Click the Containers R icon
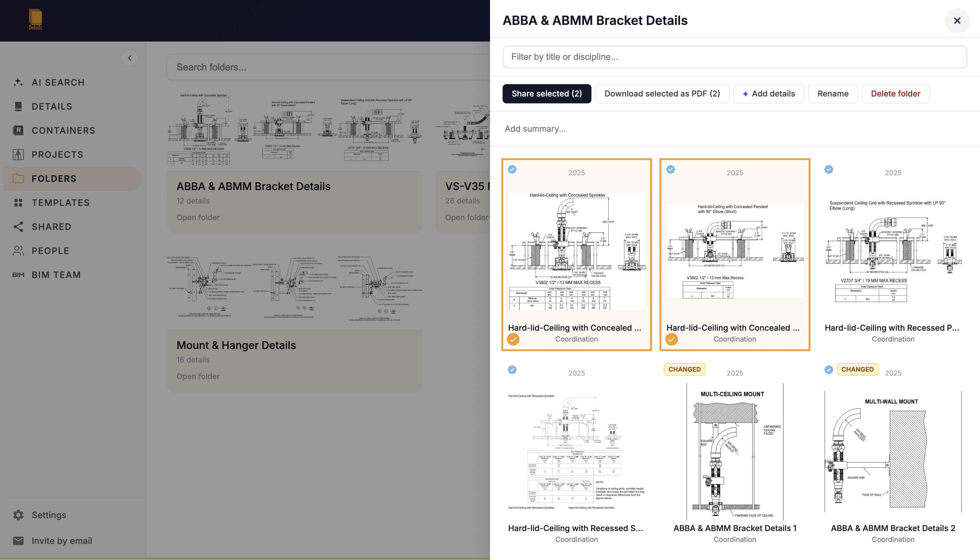The image size is (980, 560). pyautogui.click(x=18, y=130)
